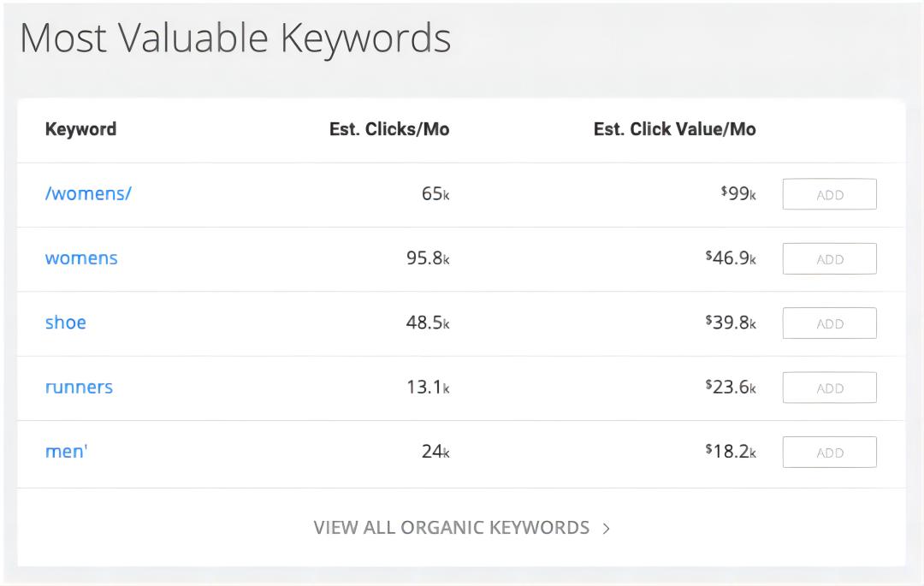Open the /womens/ keyword link
Screen dimensions: 924x586
[88, 193]
